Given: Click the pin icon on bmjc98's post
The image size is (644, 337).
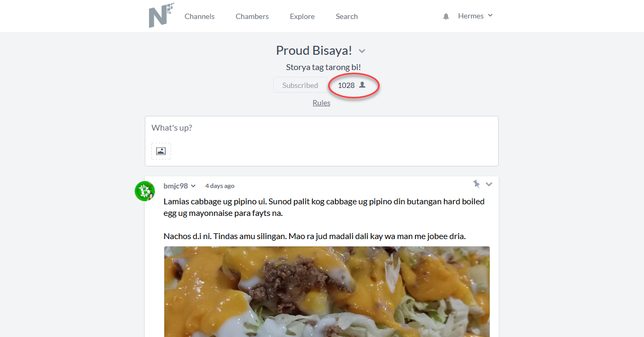Looking at the screenshot, I should click(476, 184).
